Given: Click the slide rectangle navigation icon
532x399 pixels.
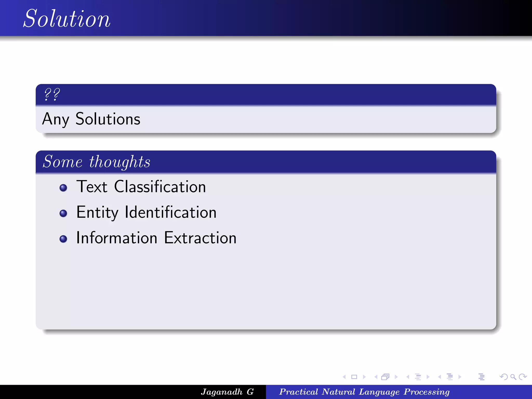Looking at the screenshot, I should (x=354, y=377).
